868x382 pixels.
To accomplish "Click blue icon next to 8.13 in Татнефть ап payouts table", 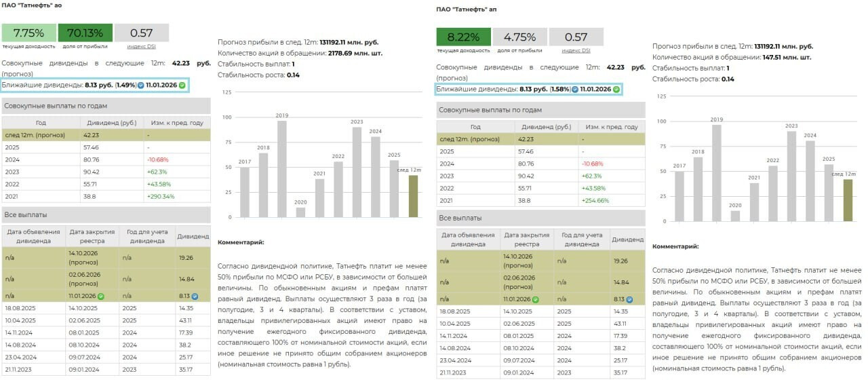I will coord(629,299).
